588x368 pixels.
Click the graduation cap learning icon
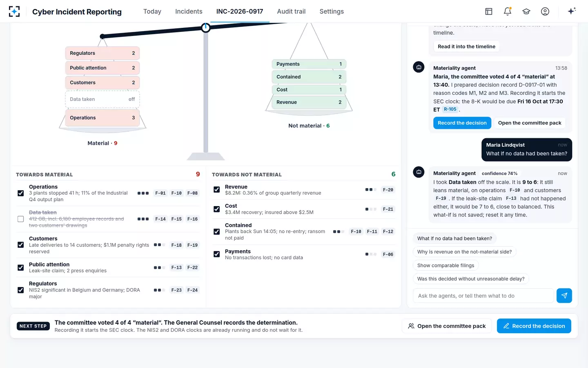(x=526, y=11)
